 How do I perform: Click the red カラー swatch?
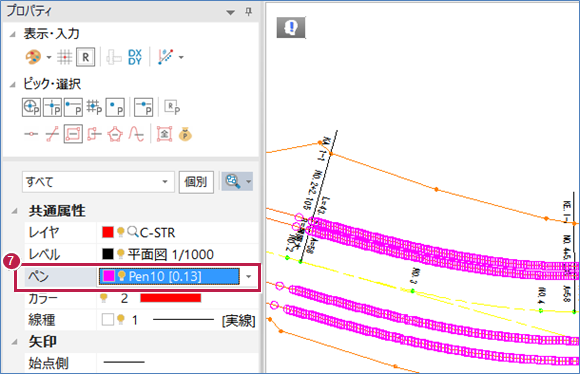pyautogui.click(x=171, y=298)
